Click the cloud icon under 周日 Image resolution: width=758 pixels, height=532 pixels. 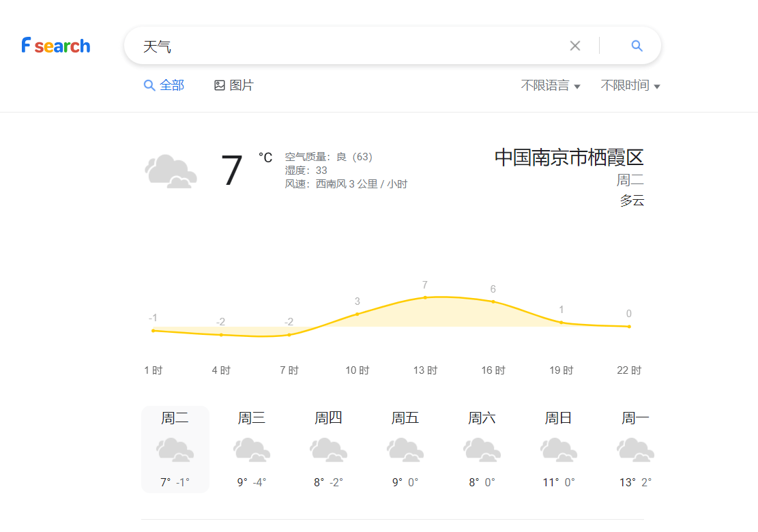click(x=559, y=450)
